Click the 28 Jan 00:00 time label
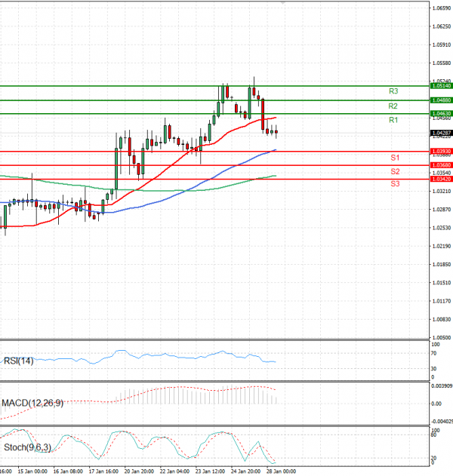This screenshot has height=476, width=453. coord(281,471)
